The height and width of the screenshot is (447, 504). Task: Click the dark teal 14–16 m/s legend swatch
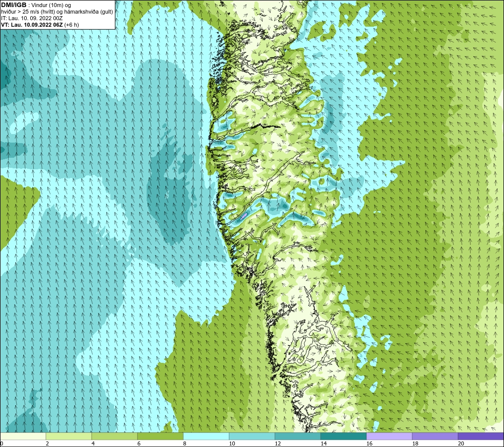pyautogui.click(x=343, y=436)
